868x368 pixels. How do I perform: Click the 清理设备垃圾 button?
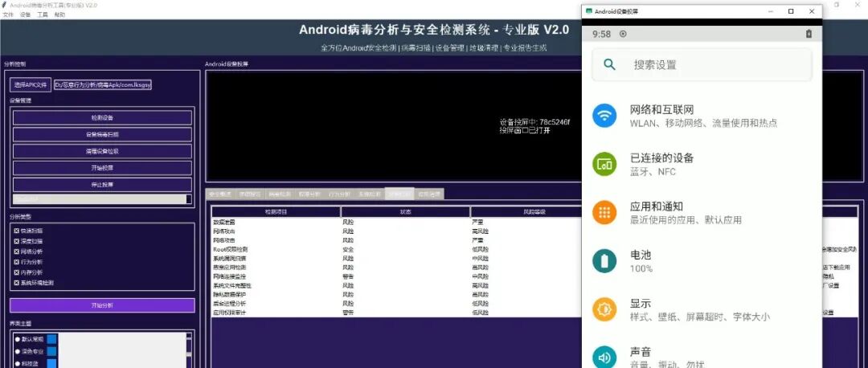point(102,151)
